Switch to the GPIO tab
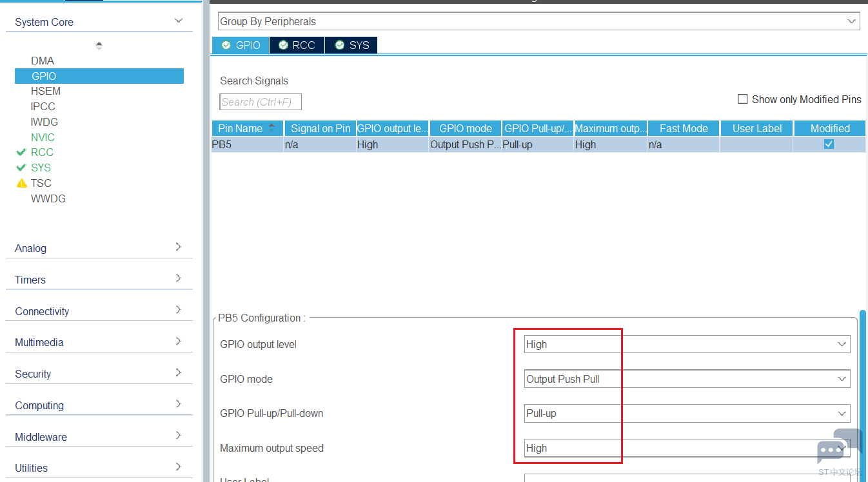This screenshot has height=482, width=868. click(x=241, y=45)
